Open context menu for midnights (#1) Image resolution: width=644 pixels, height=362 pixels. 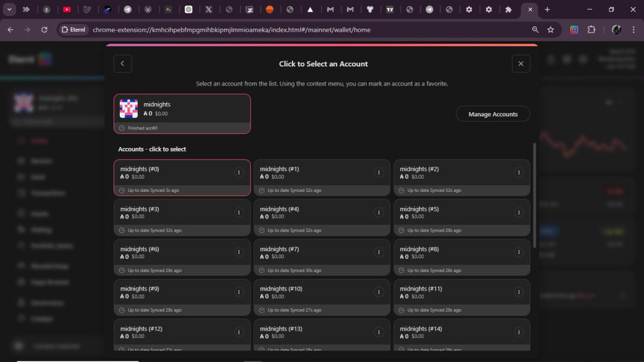(x=379, y=172)
